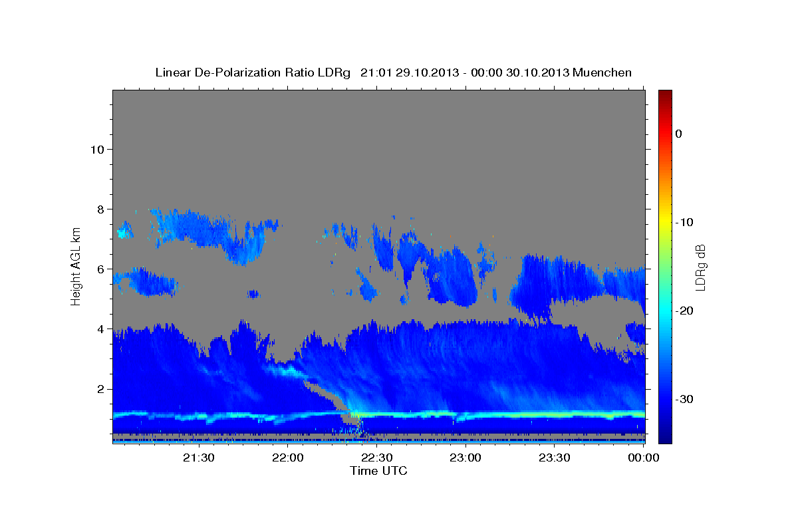Click the colorbar tick label 0
The width and height of the screenshot is (798, 532).
click(x=678, y=134)
